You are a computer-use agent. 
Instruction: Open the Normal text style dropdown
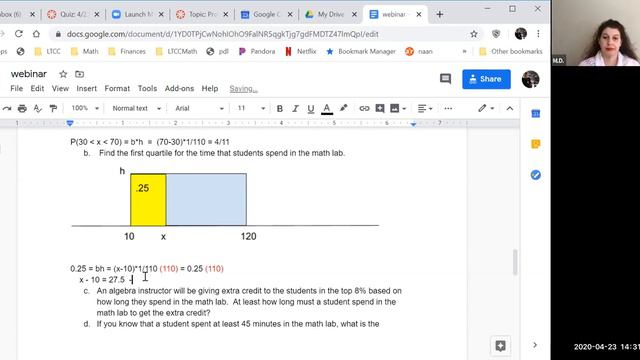click(x=137, y=108)
